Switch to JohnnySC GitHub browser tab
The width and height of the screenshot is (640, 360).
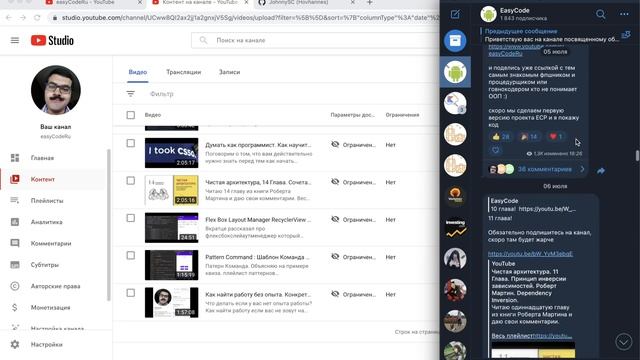coord(306,2)
